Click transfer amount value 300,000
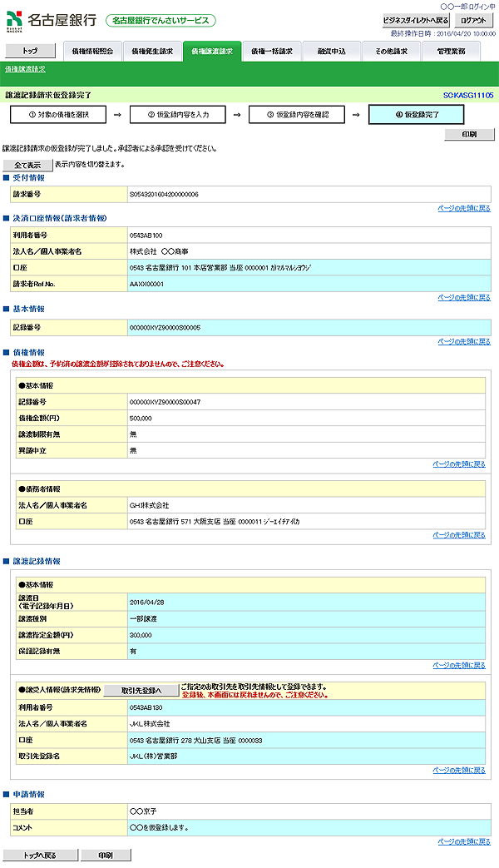 141,636
